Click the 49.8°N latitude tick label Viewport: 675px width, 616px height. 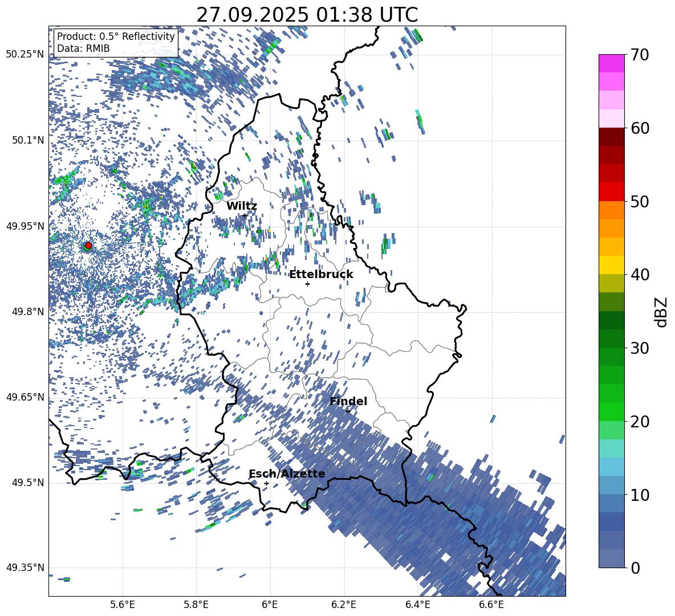(29, 312)
